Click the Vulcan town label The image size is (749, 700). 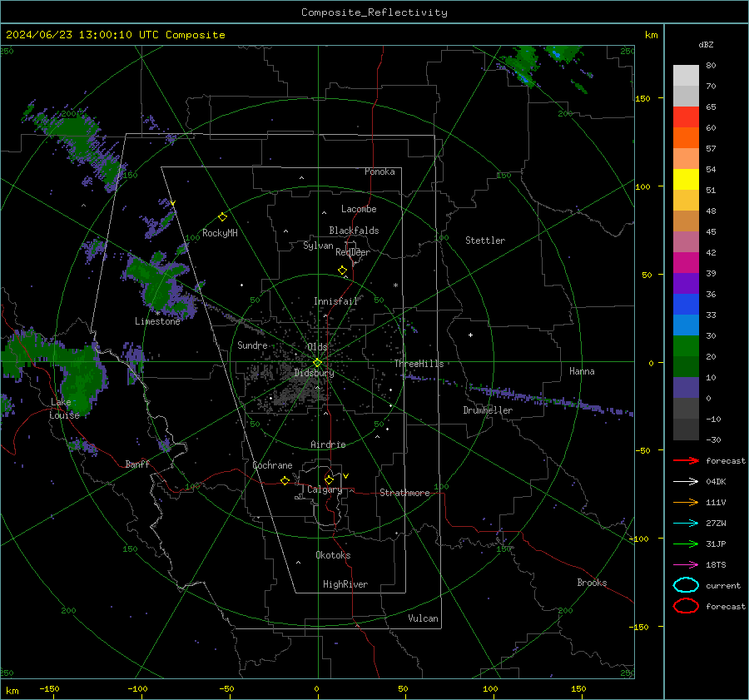[423, 618]
